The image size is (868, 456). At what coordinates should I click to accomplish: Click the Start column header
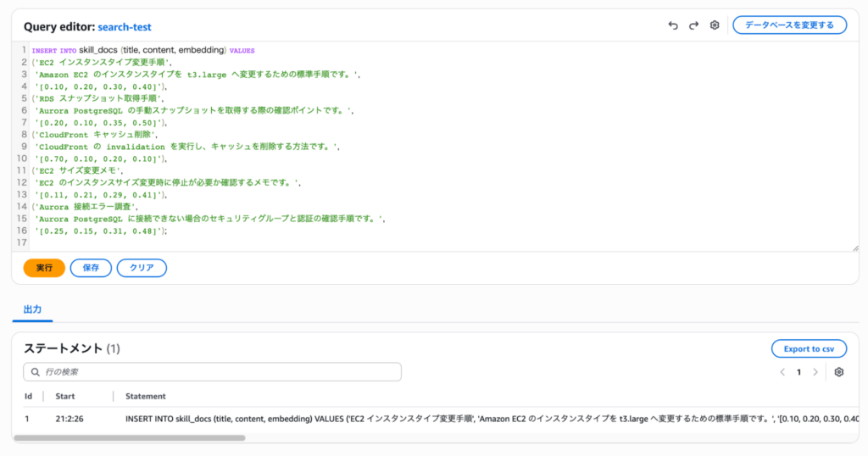[65, 396]
